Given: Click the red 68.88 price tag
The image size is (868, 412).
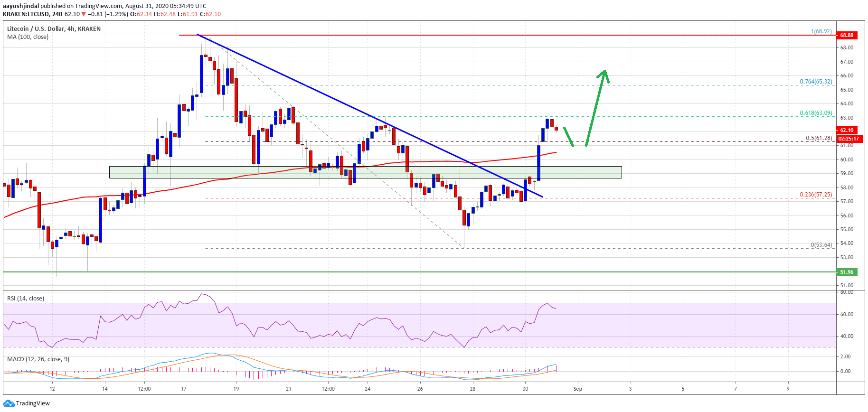Looking at the screenshot, I should (x=846, y=35).
